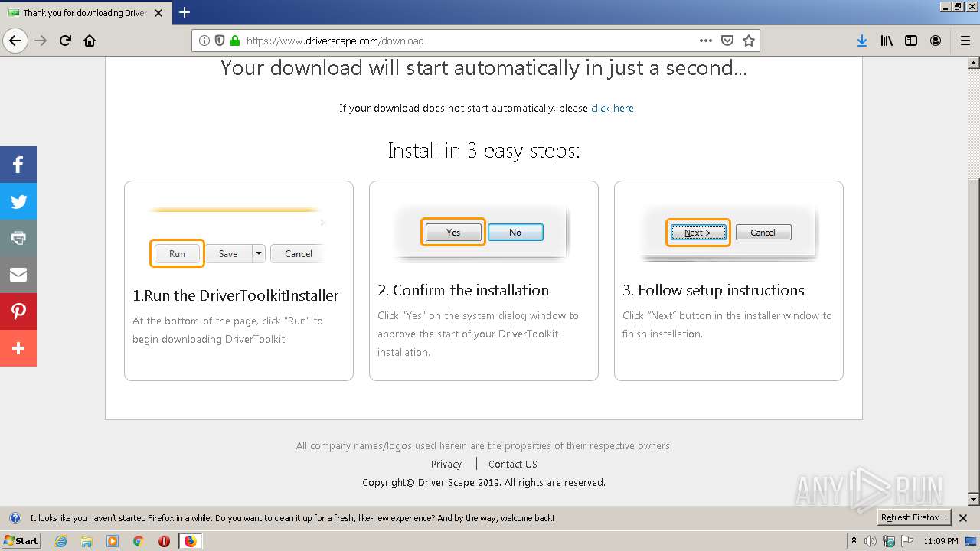Viewport: 980px width, 551px height.
Task: Show hidden system tray icons
Action: [x=854, y=540]
